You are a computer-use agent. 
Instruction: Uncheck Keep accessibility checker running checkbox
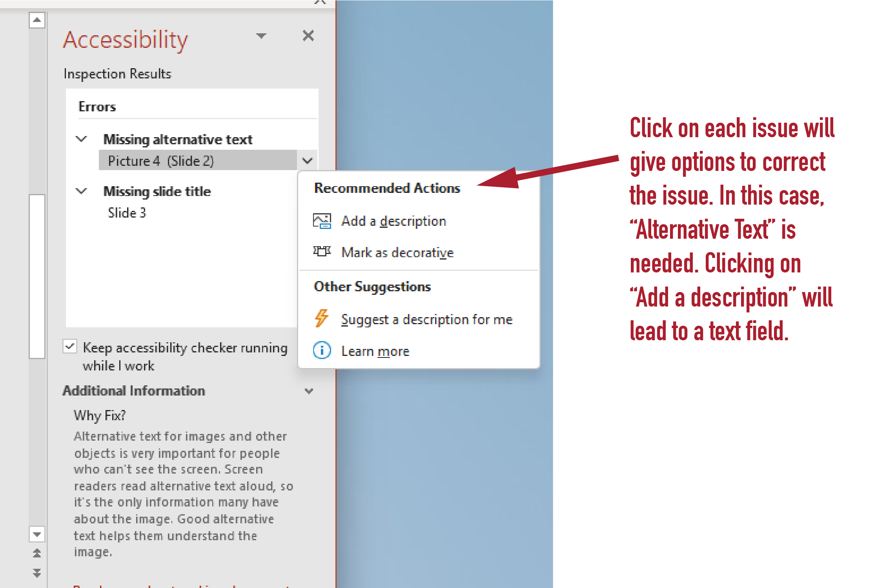pos(70,347)
